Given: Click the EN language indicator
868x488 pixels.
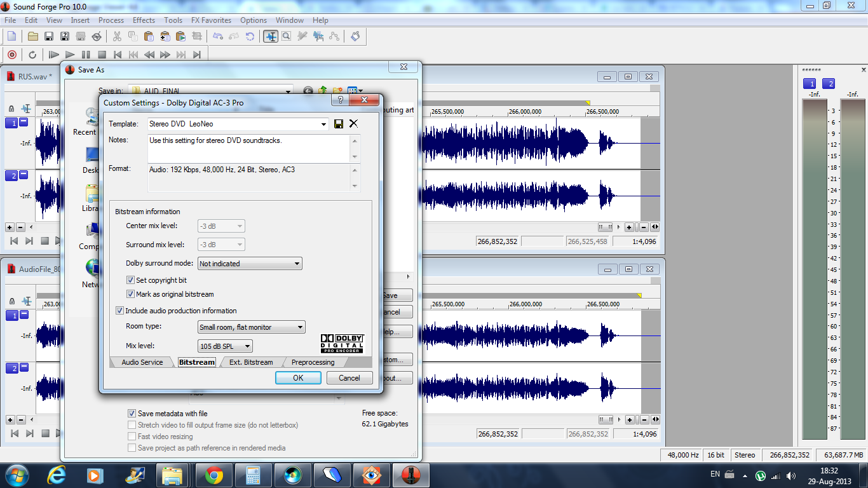Looking at the screenshot, I should 715,474.
